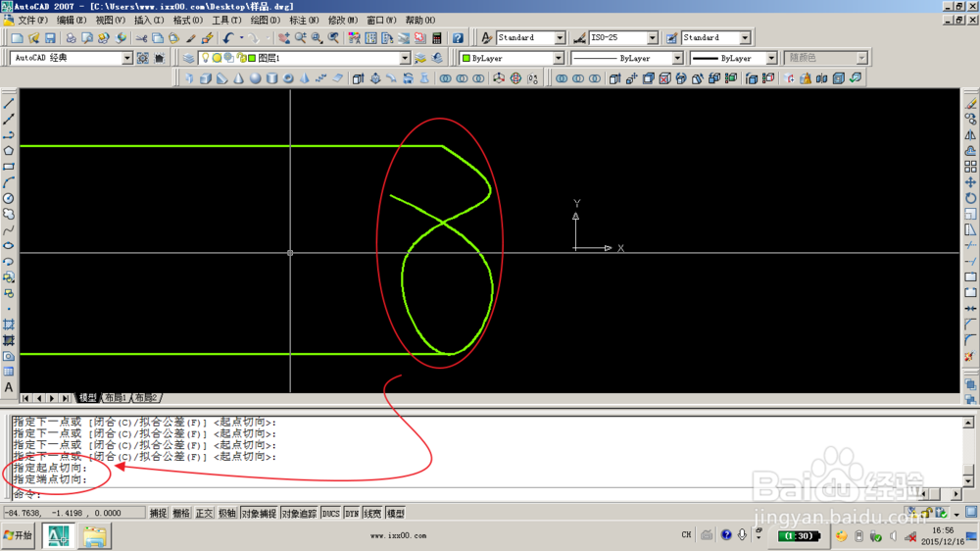Viewport: 980px width, 551px height.
Task: Toggle 捕捉 snap mode in status bar
Action: tap(158, 514)
